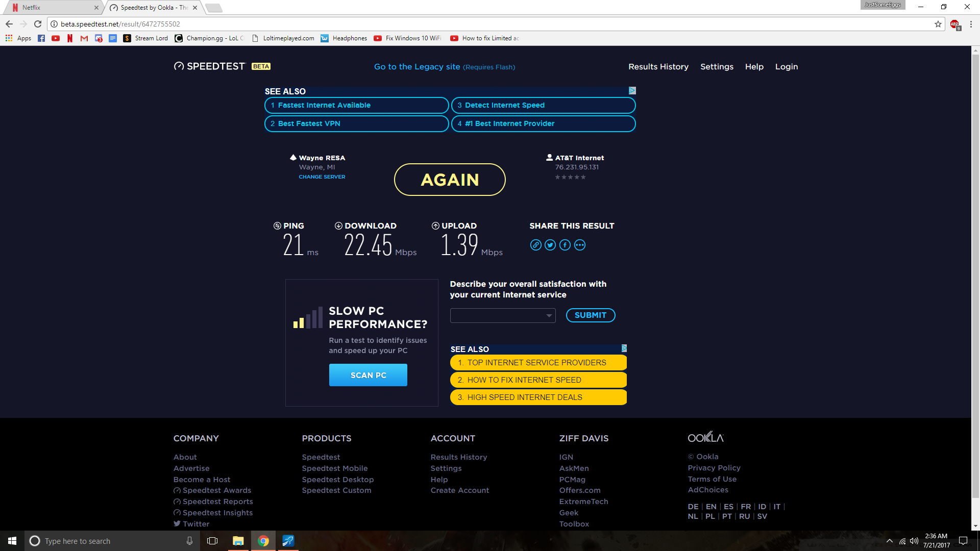Click the SCAN PC button

368,375
